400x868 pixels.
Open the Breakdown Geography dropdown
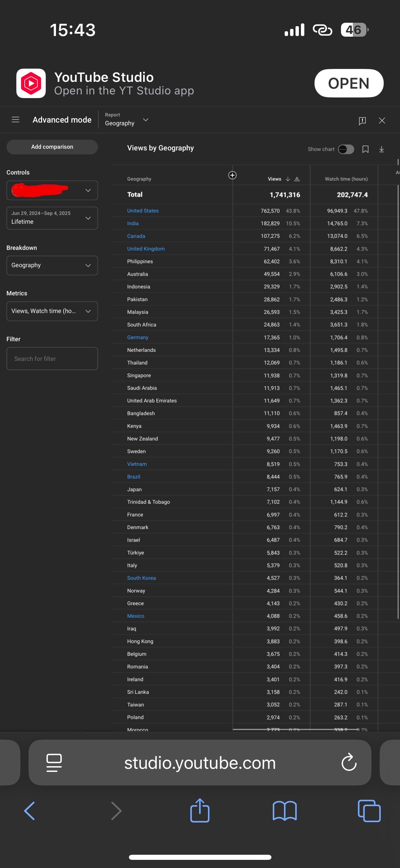[52, 265]
